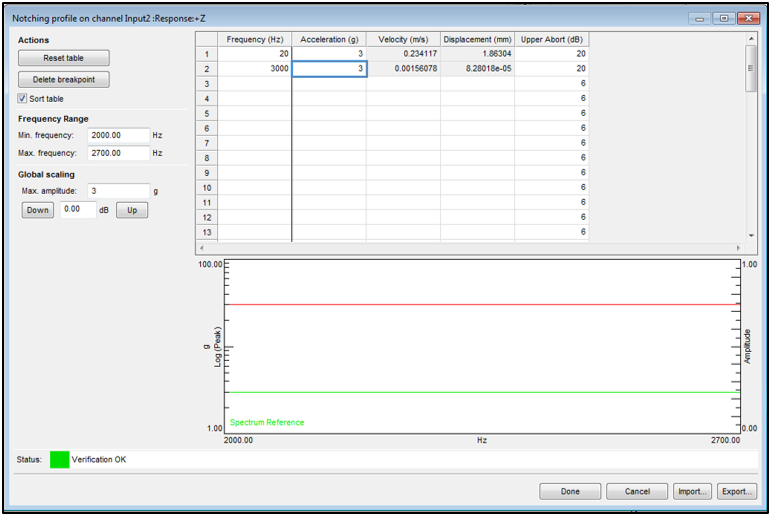Click the table's horizontal scrollbar right arrow
769x516 pixels.
[739, 246]
